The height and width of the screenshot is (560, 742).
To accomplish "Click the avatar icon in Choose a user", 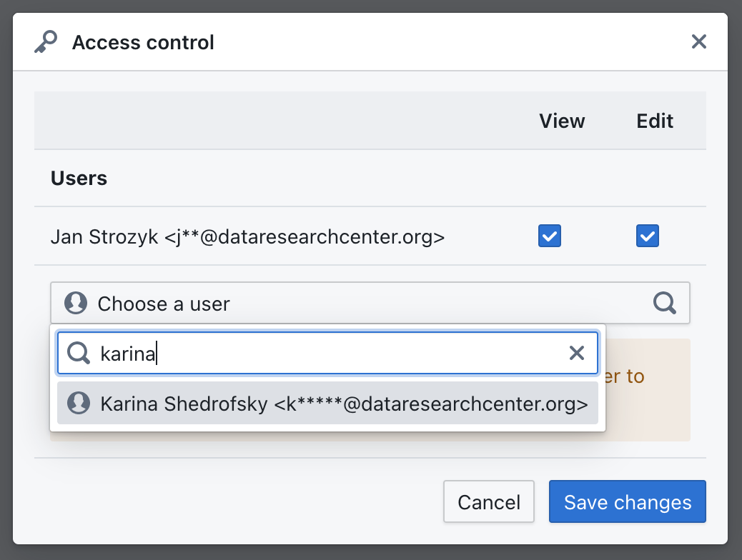I will [x=76, y=303].
